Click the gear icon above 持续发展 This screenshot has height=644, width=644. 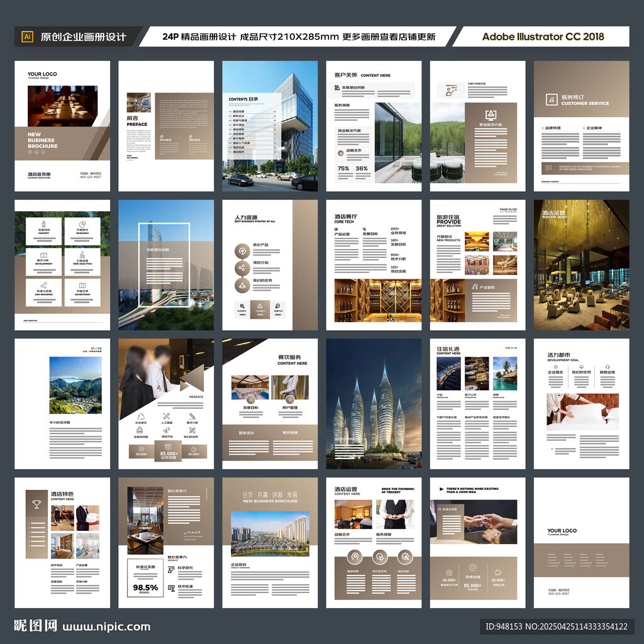(x=473, y=568)
